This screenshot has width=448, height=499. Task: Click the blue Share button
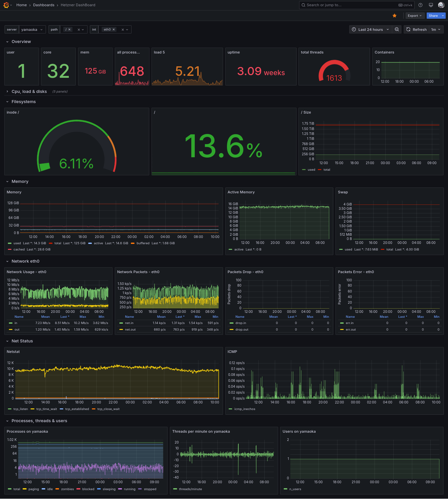point(433,15)
